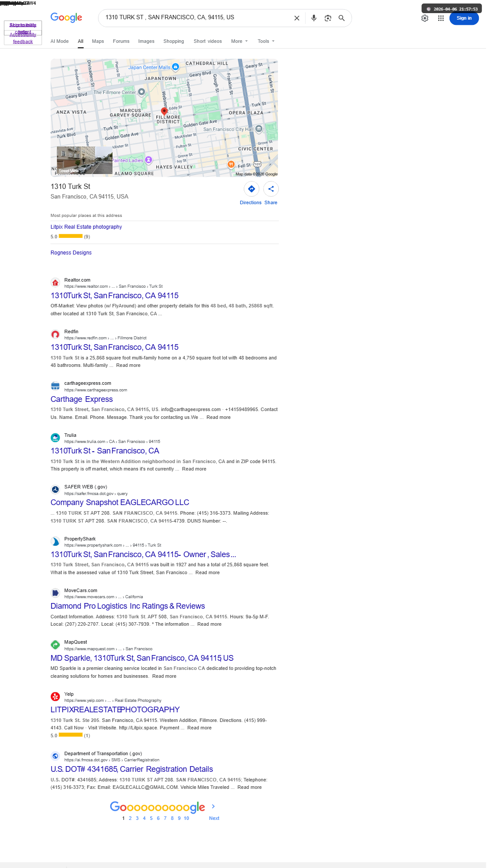492x868 pixels.
Task: Click Read more in Trulia snippet
Action: tap(194, 469)
